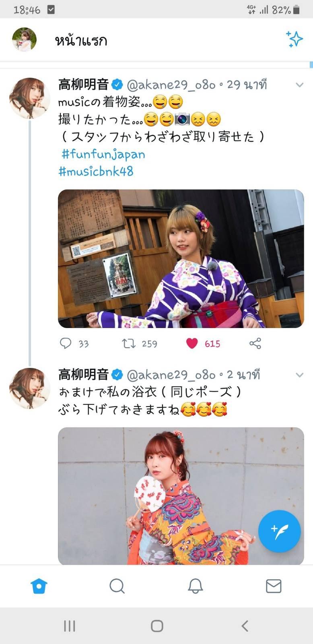
Task: Expand options chevron on second tweet
Action: pos(299,375)
